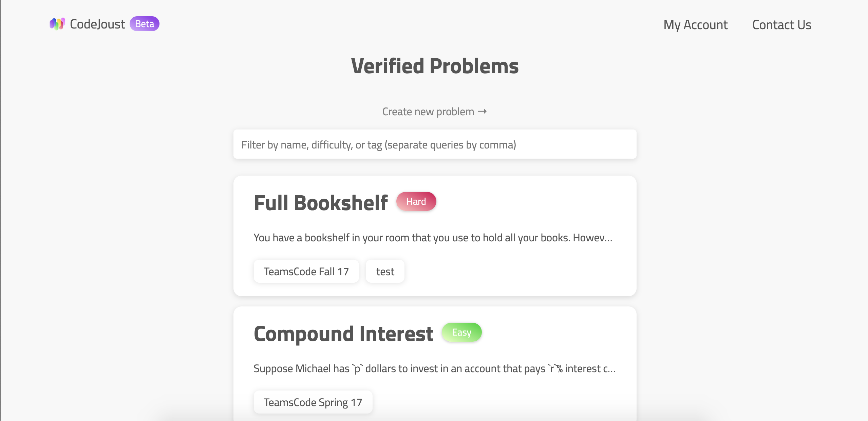Click the Full Bookshelf description text
Image resolution: width=868 pixels, height=421 pixels.
(432, 238)
